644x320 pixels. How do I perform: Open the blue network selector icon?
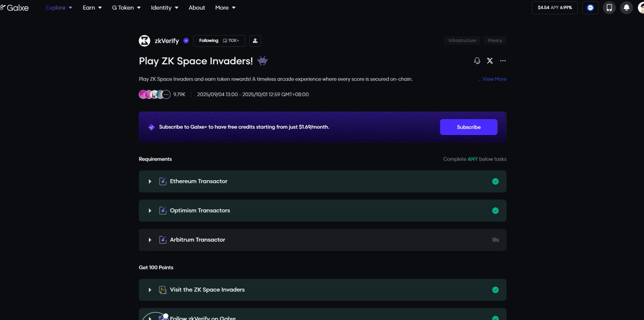(590, 8)
